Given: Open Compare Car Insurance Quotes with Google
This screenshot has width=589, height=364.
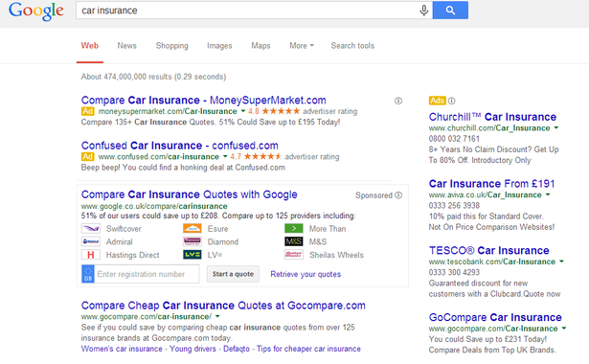Looking at the screenshot, I should pos(189,194).
